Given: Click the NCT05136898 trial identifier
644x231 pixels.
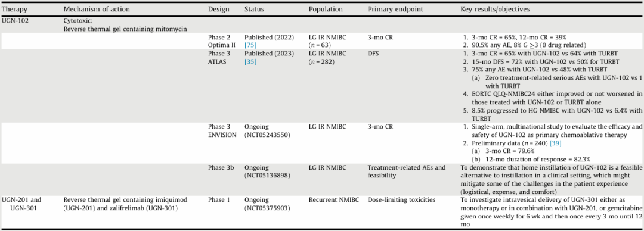Looking at the screenshot, I should [x=267, y=176].
